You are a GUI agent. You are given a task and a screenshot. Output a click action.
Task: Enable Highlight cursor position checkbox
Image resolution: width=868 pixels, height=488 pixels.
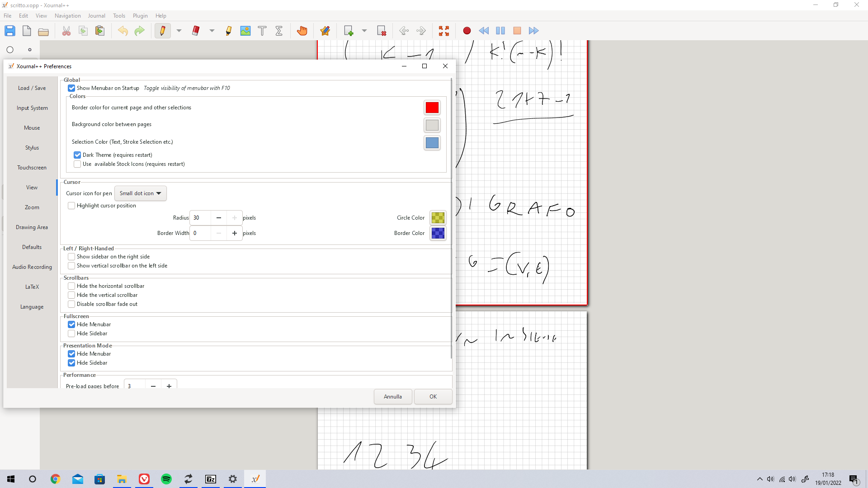pyautogui.click(x=71, y=206)
